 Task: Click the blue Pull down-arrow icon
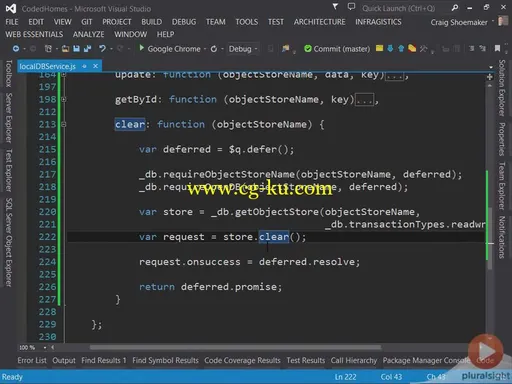click(x=390, y=49)
